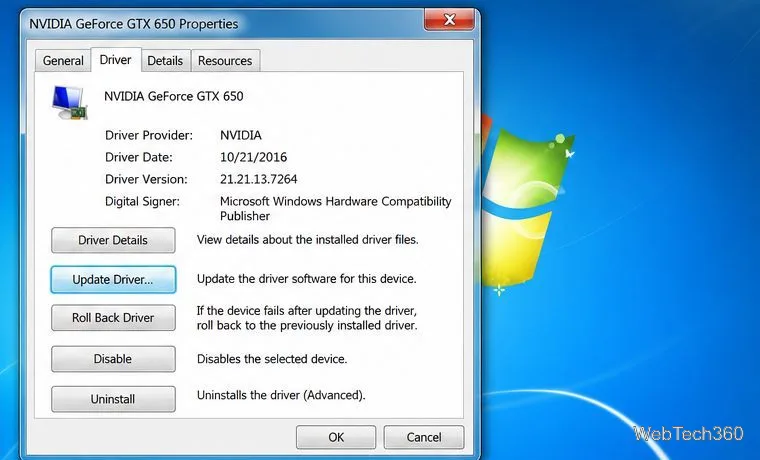Click the 'Digital Signer:' label
Screen dimensions: 760x460
click(142, 201)
